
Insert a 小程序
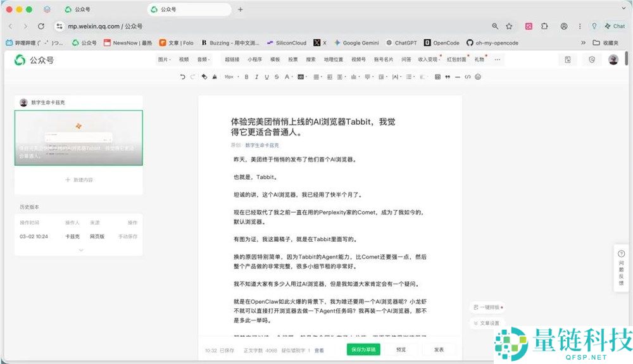coord(254,60)
